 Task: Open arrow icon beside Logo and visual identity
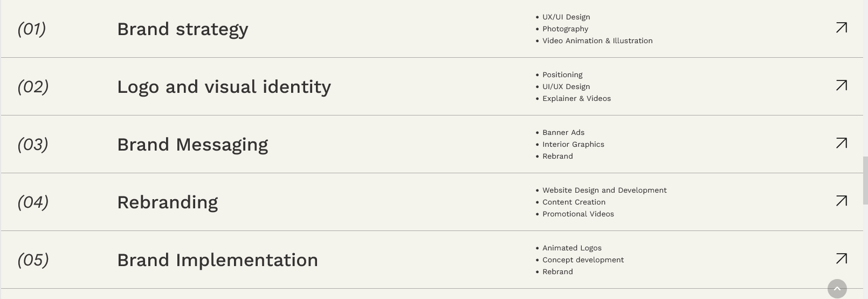click(x=841, y=85)
